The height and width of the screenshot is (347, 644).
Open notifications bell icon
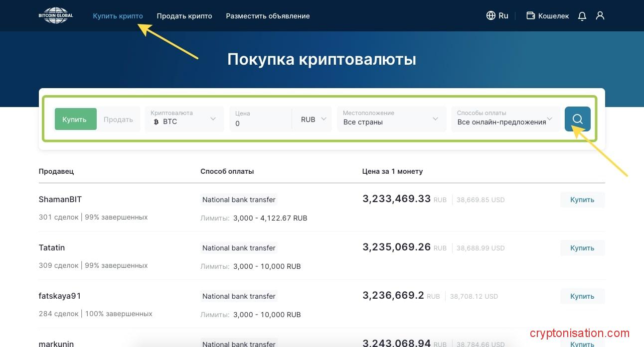tap(582, 16)
